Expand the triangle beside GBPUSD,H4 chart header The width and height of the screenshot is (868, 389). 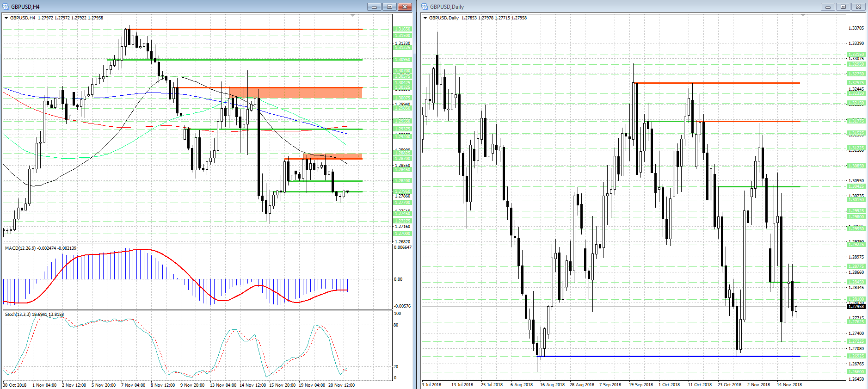pyautogui.click(x=6, y=18)
